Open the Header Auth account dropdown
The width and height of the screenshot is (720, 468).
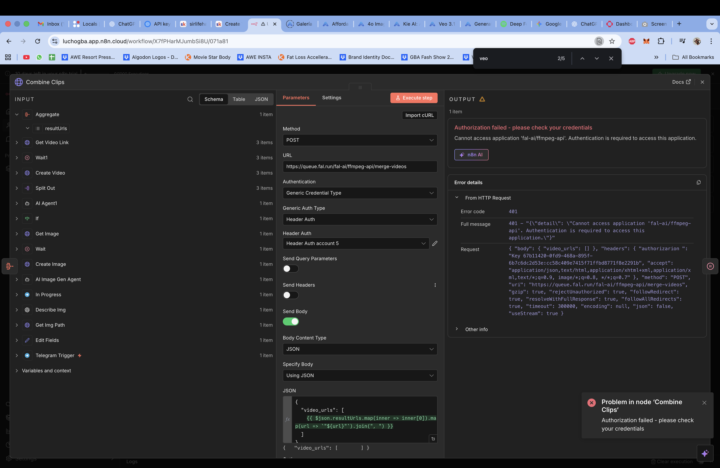point(355,243)
